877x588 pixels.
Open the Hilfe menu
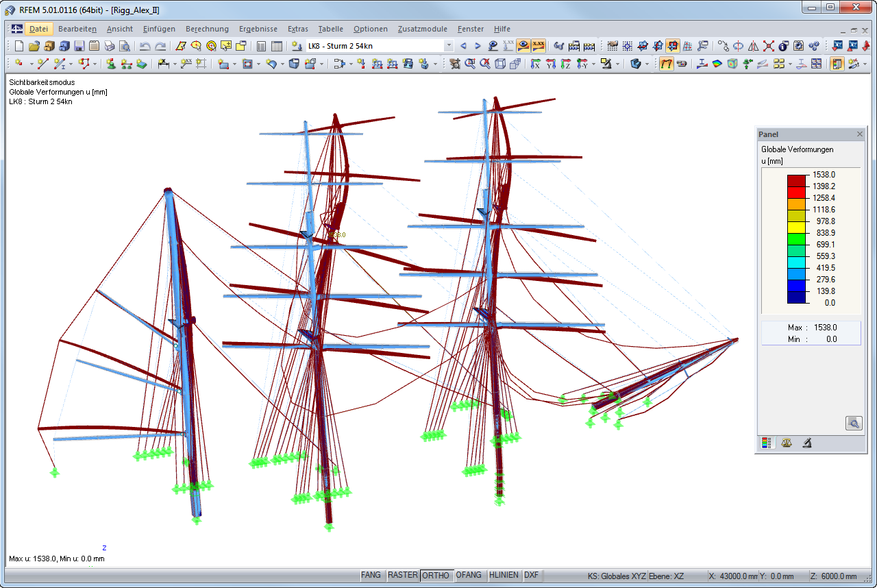pos(502,29)
